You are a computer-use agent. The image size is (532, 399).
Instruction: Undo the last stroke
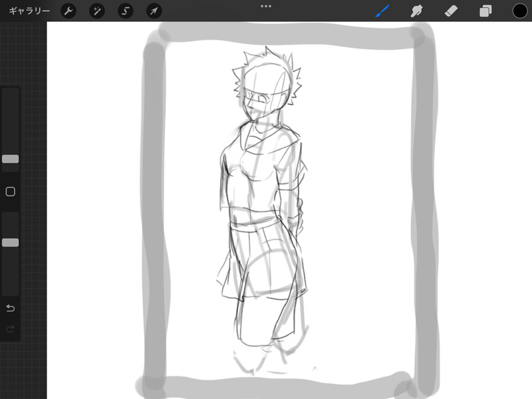pos(11,308)
